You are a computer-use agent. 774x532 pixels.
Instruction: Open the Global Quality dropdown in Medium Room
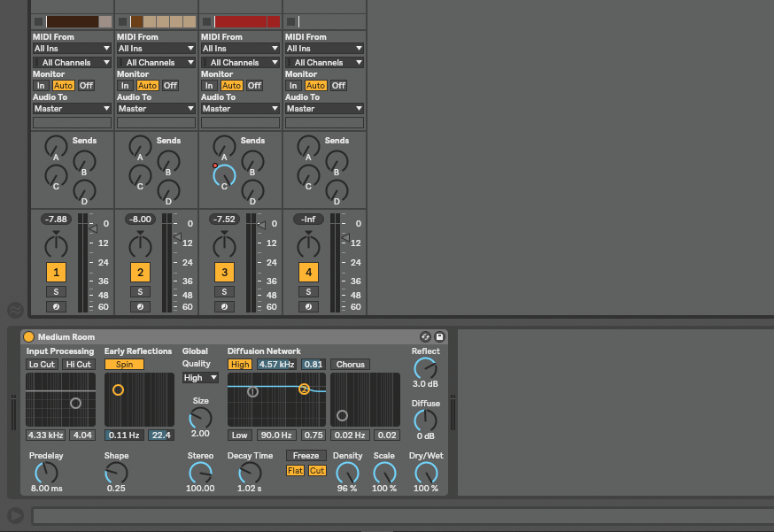[x=199, y=377]
